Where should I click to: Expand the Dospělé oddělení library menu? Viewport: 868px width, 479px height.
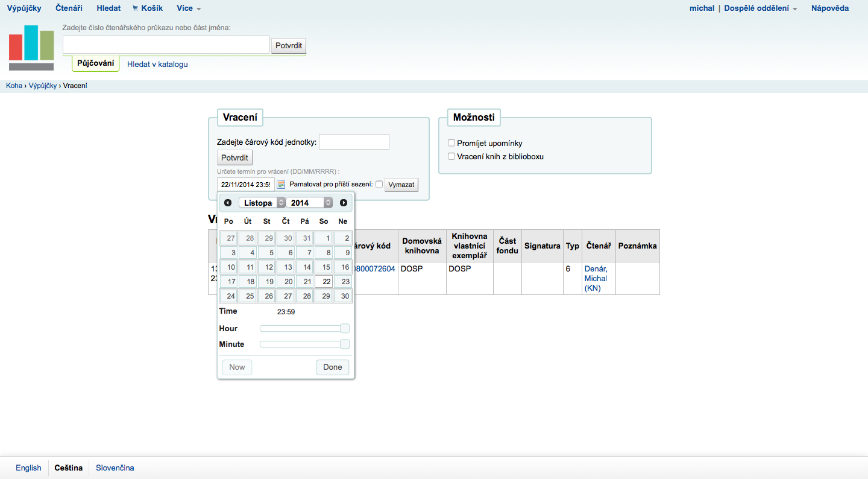760,8
